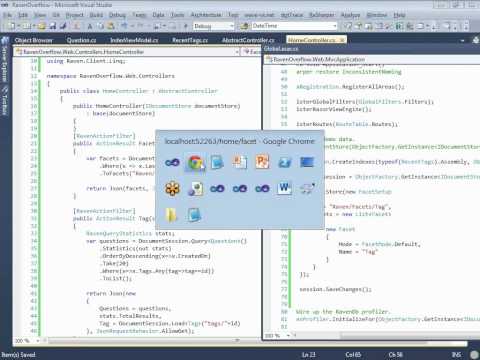Switch to the IndexViewModel.cs tab
This screenshot has width=480, height=360.
click(x=134, y=40)
